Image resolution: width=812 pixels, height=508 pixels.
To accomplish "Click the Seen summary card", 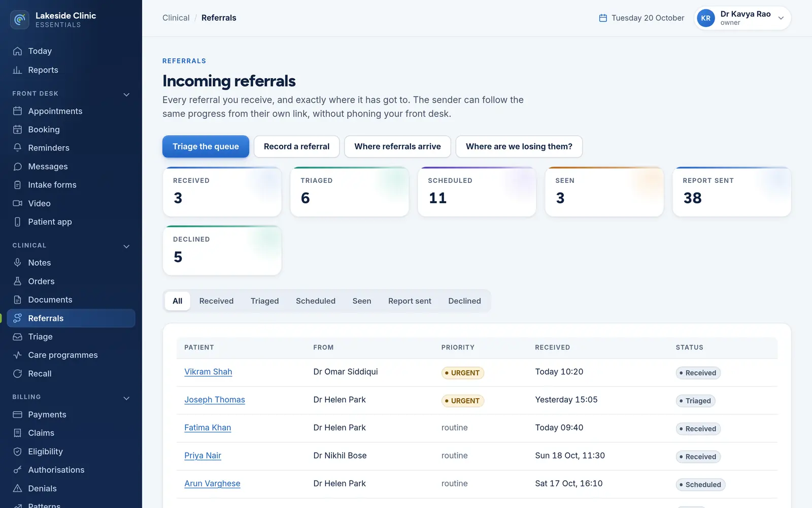I will tap(604, 192).
